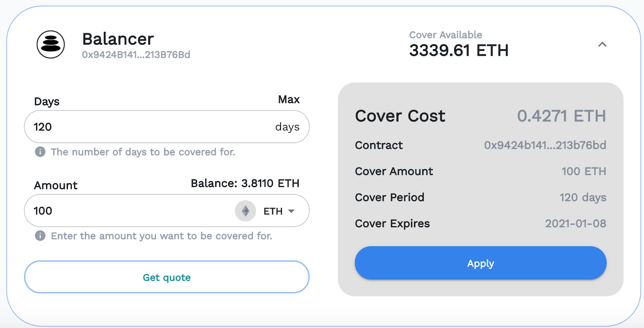Apply for the cover quote
644x328 pixels.
pyautogui.click(x=481, y=263)
